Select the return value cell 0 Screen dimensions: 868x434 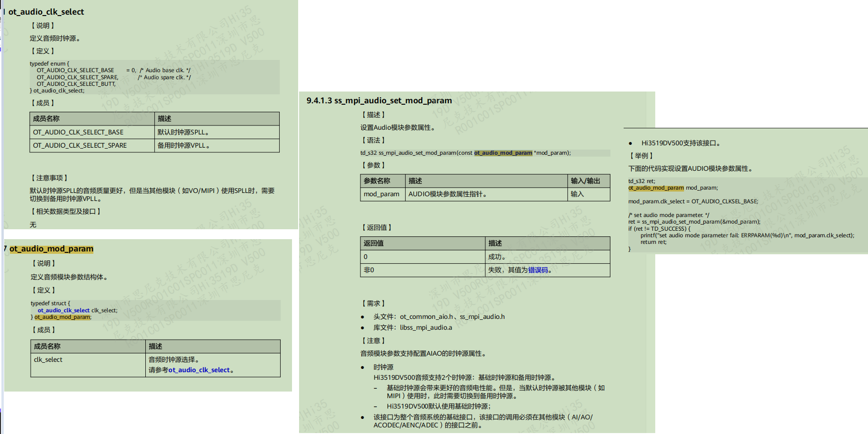click(423, 257)
